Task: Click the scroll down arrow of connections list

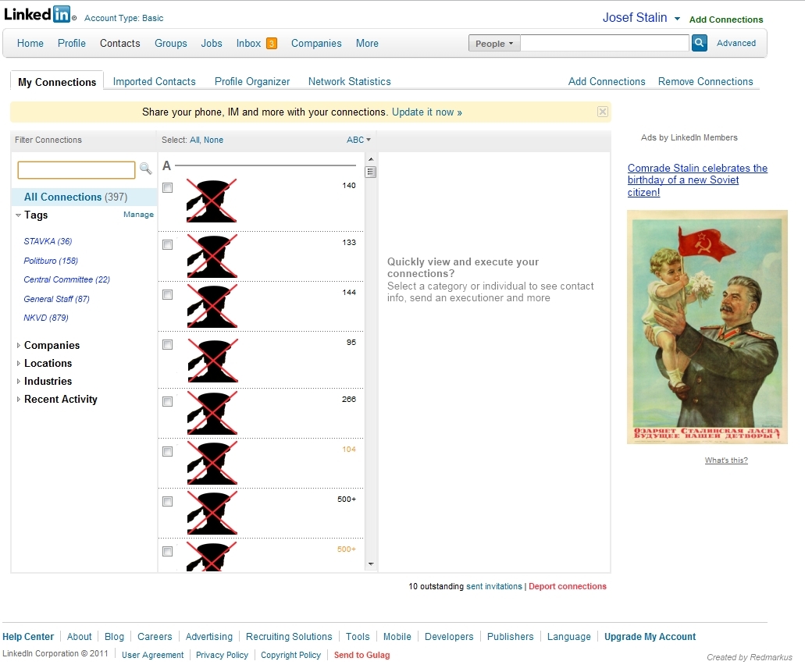Action: [371, 564]
